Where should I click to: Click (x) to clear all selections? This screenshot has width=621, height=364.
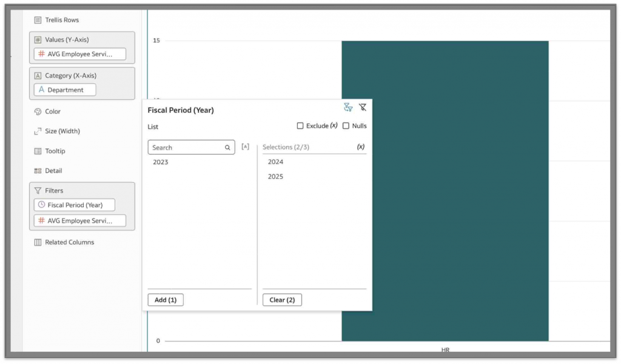point(361,147)
